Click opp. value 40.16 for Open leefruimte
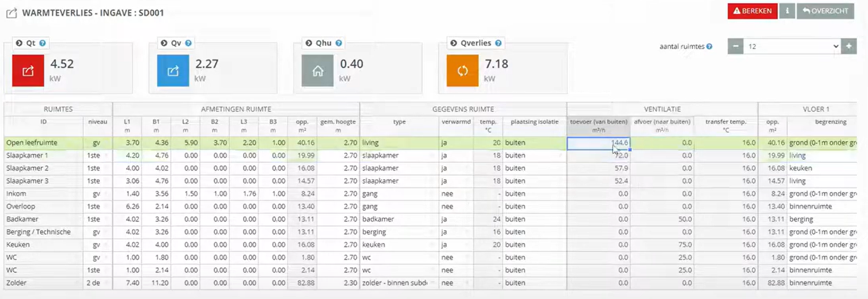 click(x=302, y=143)
